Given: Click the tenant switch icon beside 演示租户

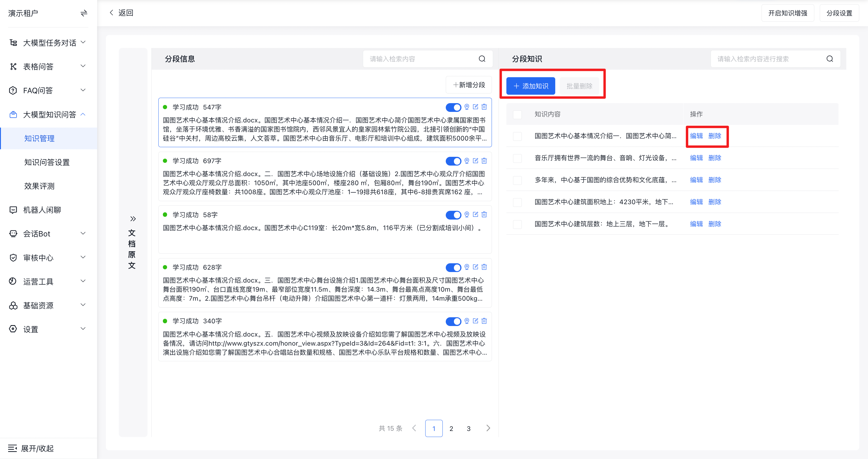Looking at the screenshot, I should [84, 13].
